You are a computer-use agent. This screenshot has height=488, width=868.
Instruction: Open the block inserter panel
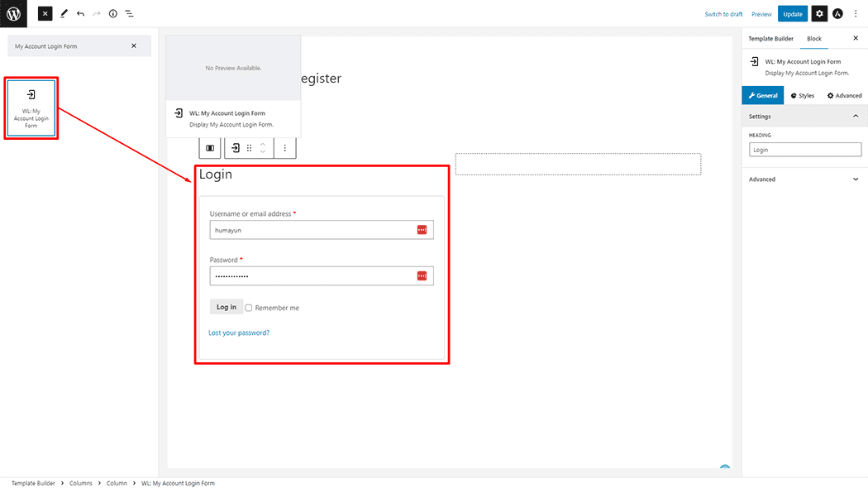tap(45, 13)
